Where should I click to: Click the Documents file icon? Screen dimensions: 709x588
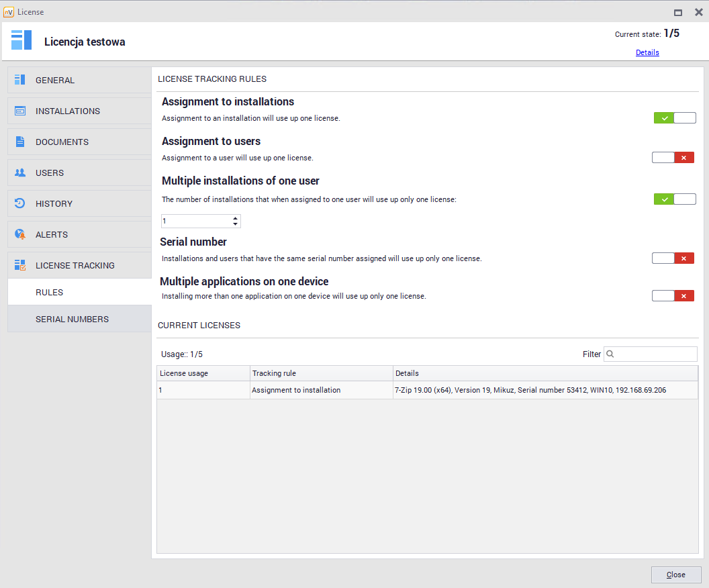tap(20, 142)
